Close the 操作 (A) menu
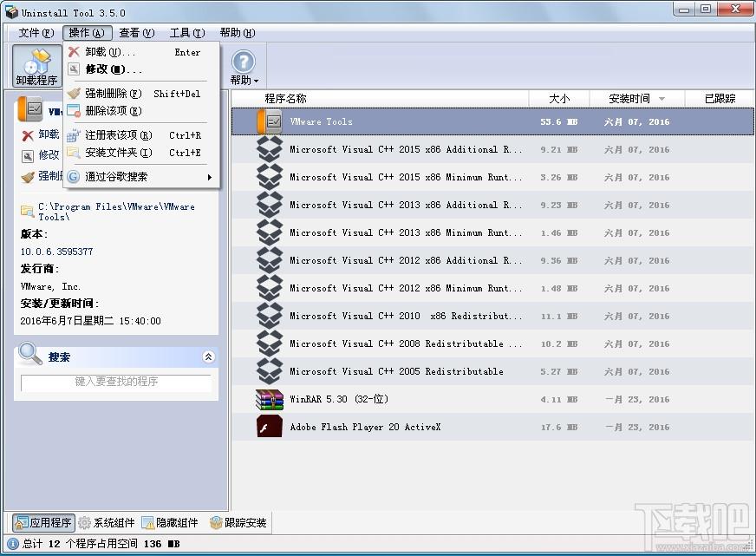 [87, 33]
